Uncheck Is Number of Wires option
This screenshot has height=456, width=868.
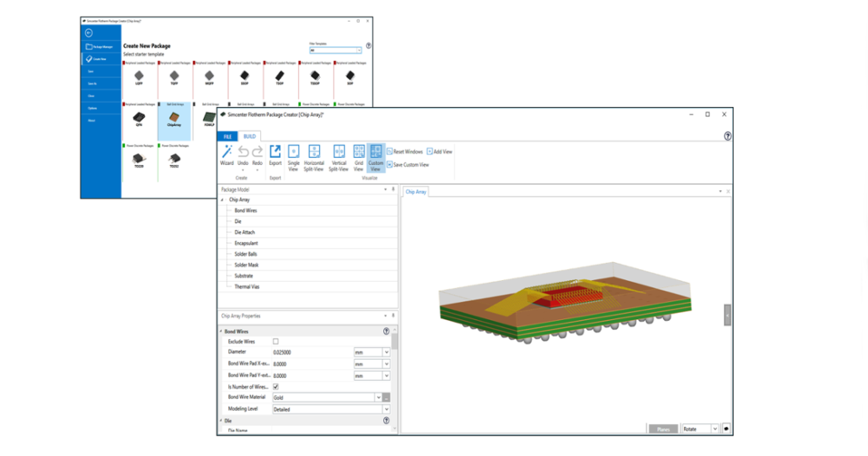click(275, 386)
